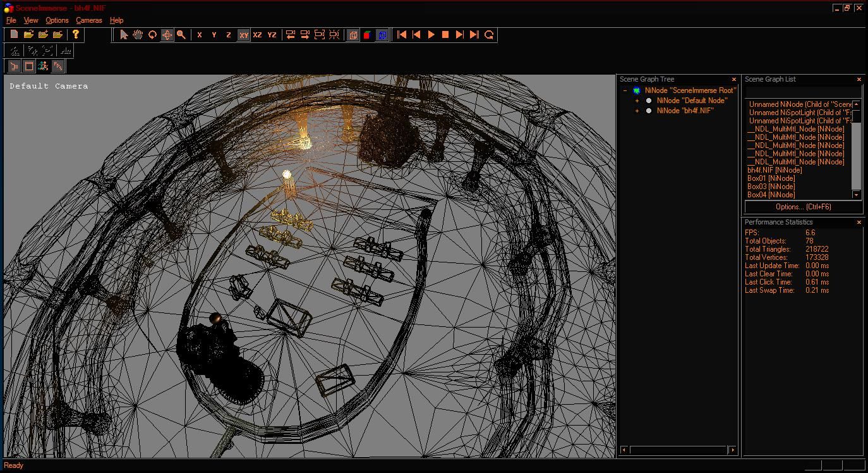Stop animation playback
Viewport: 868px width, 473px height.
pyautogui.click(x=445, y=35)
